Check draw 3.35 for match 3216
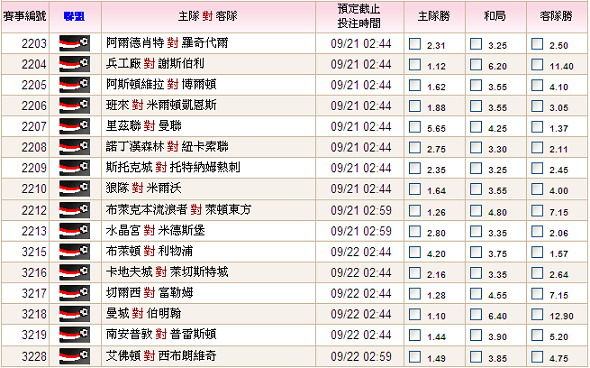The image size is (590, 368). click(x=476, y=273)
